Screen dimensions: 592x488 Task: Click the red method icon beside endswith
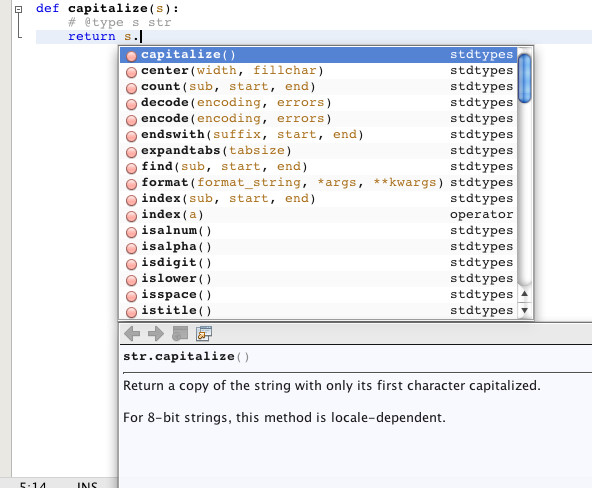pos(131,136)
